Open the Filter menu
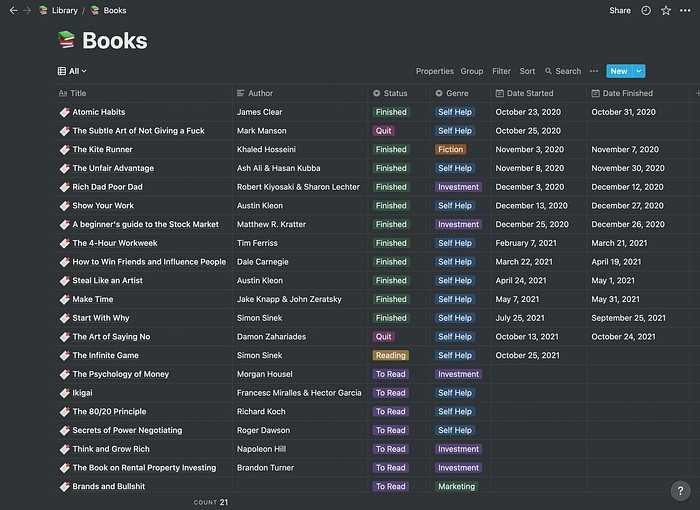 coord(501,71)
